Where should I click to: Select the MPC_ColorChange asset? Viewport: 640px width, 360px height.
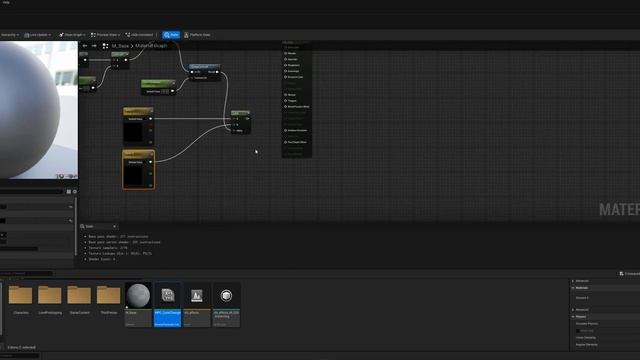click(167, 304)
